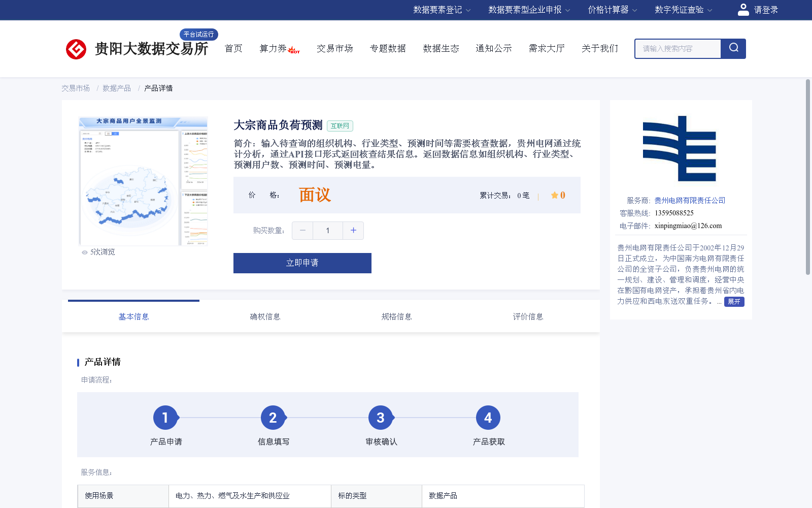Open the product preview thumbnail
Viewport: 812px width, 508px height.
point(143,181)
